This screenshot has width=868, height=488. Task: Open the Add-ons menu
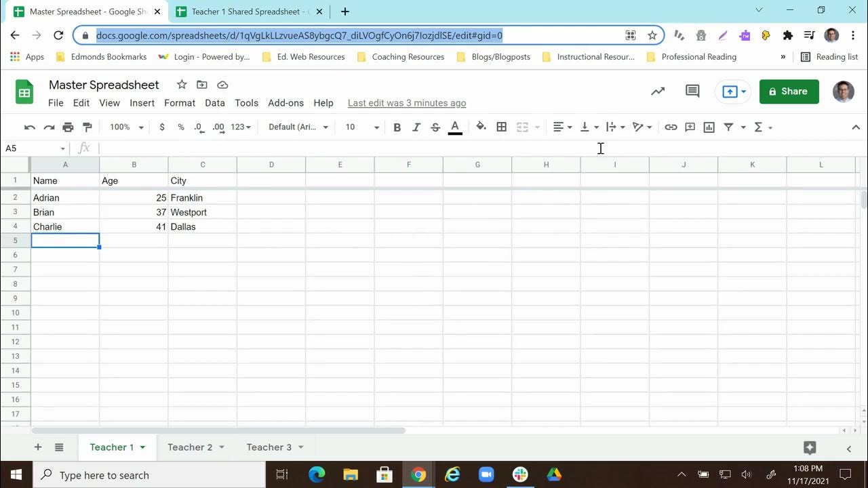click(286, 103)
